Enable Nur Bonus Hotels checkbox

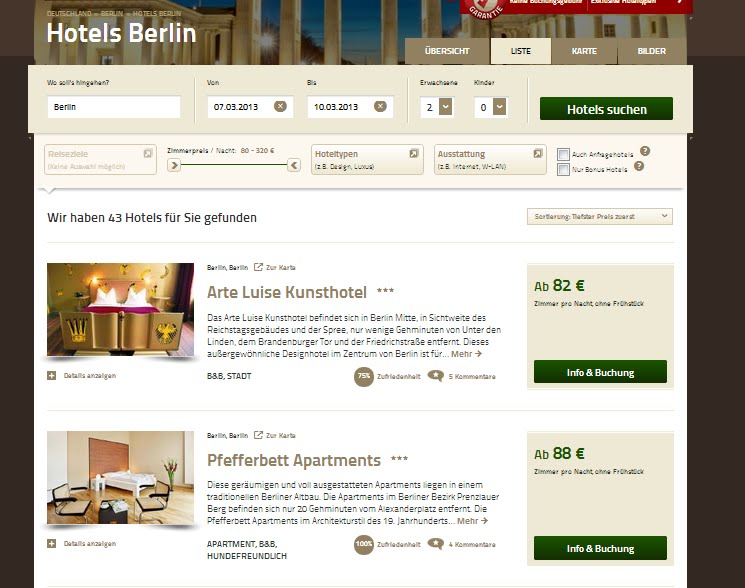[563, 170]
